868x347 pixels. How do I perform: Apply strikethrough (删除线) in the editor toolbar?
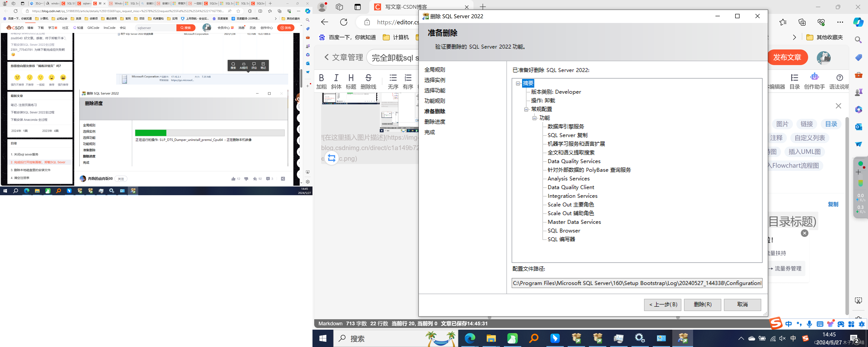click(x=368, y=82)
